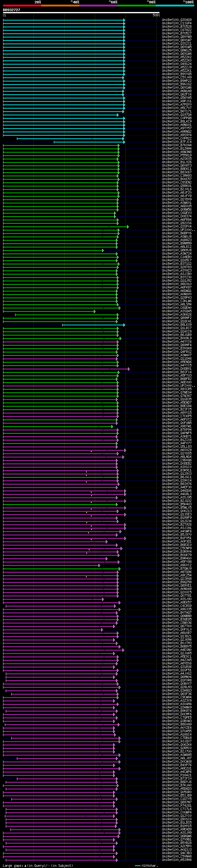Click the purple ~60% identity legend segment
The height and width of the screenshot is (868, 197).
[x=99, y=6]
